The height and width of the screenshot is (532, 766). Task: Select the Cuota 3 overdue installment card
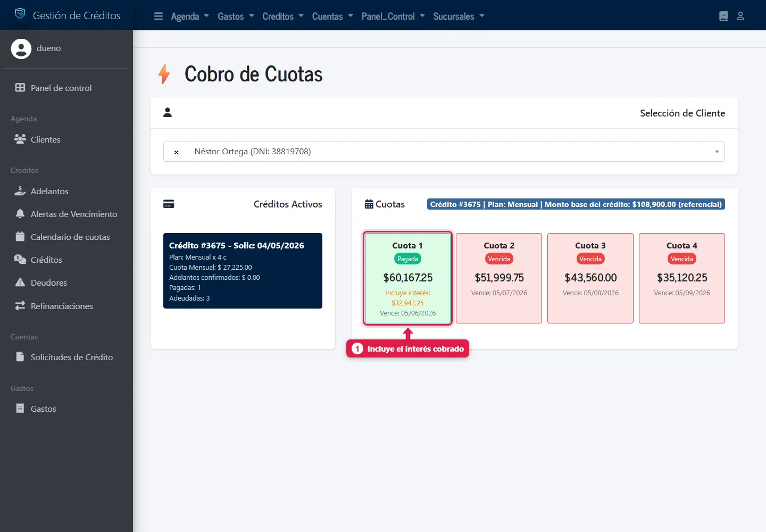click(x=590, y=278)
